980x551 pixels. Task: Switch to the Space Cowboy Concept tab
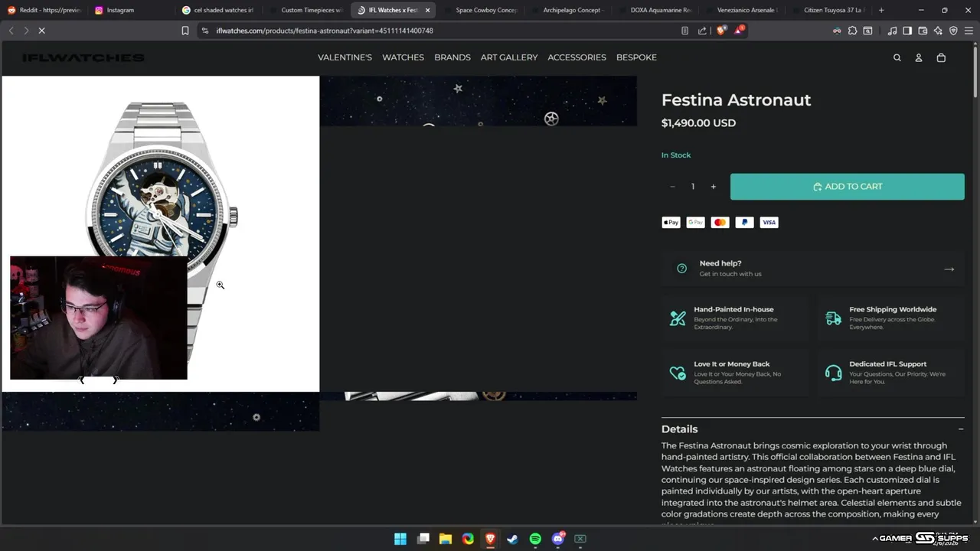(x=481, y=10)
